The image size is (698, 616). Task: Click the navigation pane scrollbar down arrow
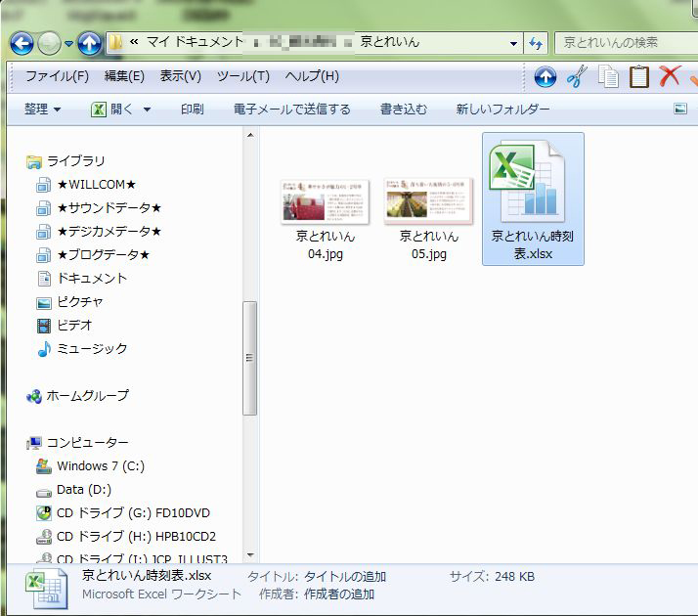250,554
